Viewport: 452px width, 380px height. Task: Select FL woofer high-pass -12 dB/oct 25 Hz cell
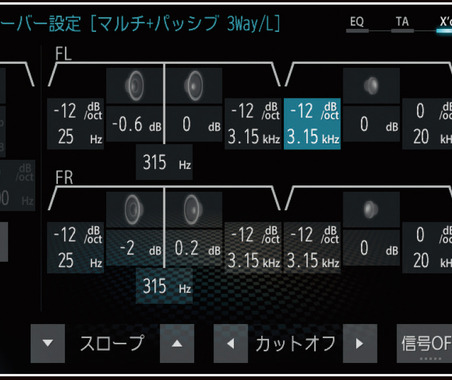[x=75, y=124]
